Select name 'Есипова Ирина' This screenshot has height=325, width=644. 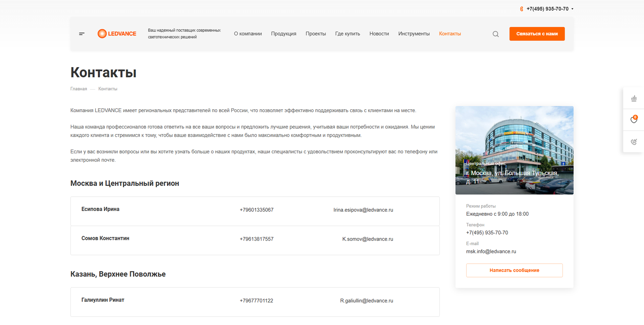click(x=100, y=209)
